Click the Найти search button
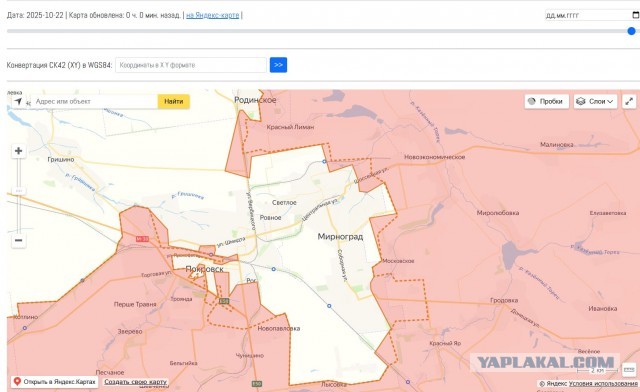The height and width of the screenshot is (392, 640). click(173, 101)
